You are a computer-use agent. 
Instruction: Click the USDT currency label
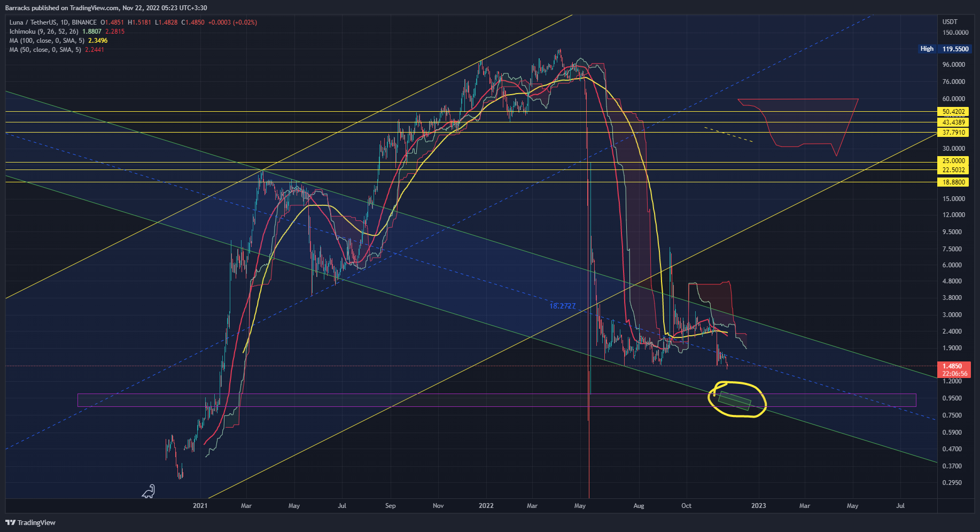(x=950, y=22)
